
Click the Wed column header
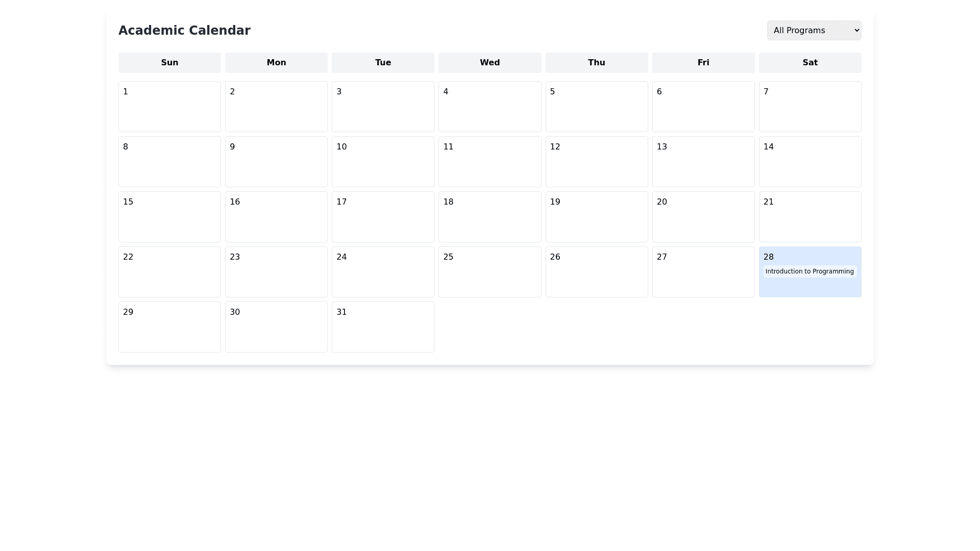tap(489, 63)
